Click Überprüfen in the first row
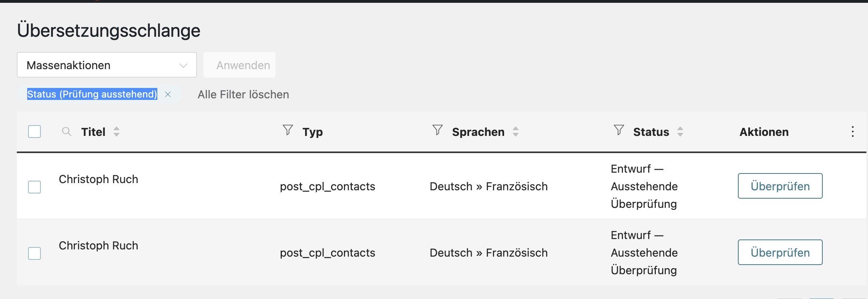Viewport: 868px width, 299px height. (780, 186)
